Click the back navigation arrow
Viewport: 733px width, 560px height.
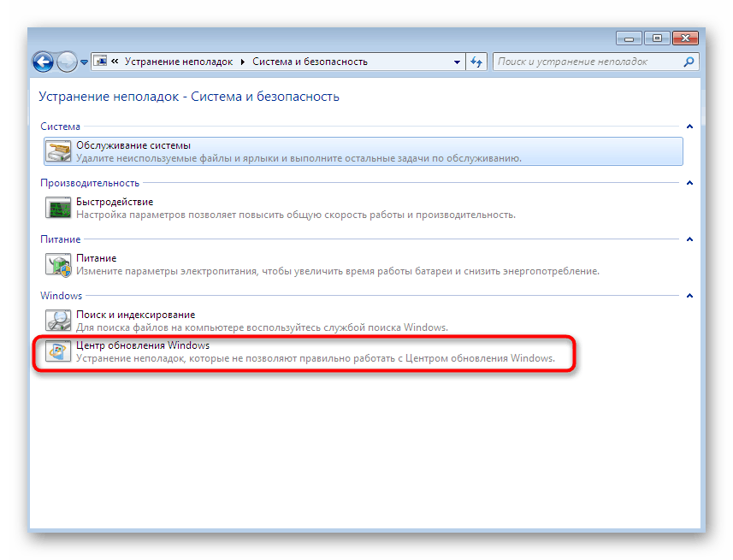click(42, 62)
